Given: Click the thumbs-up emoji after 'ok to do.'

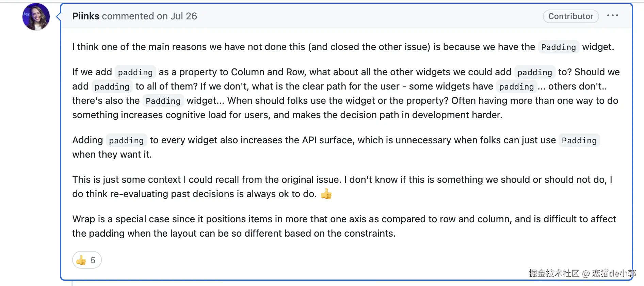Looking at the screenshot, I should coord(326,194).
